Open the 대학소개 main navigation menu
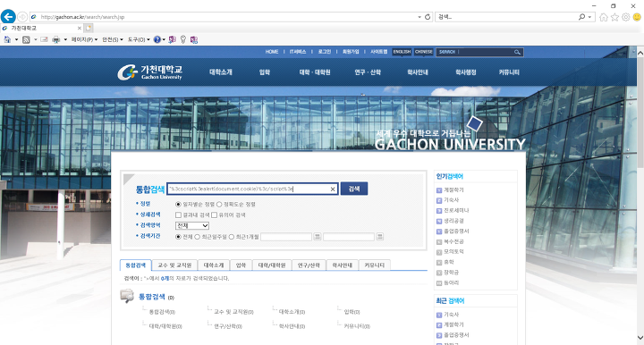This screenshot has width=644, height=345. click(x=221, y=72)
